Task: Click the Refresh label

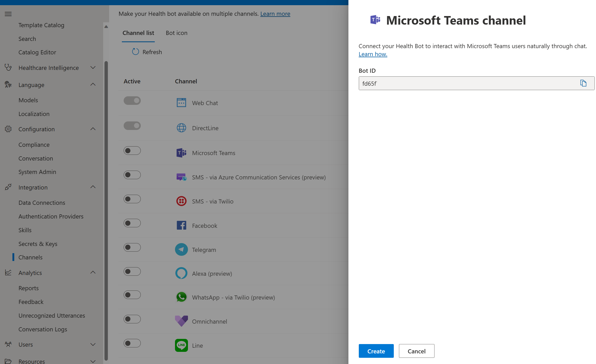Action: tap(152, 52)
